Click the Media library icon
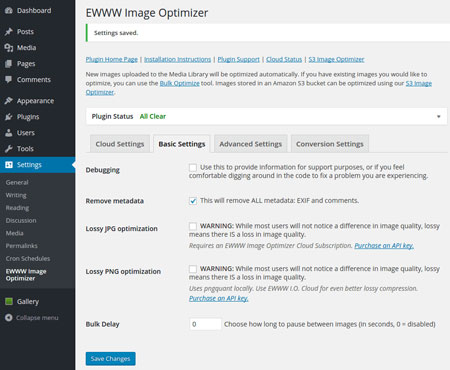The width and height of the screenshot is (450, 370). pos(9,48)
